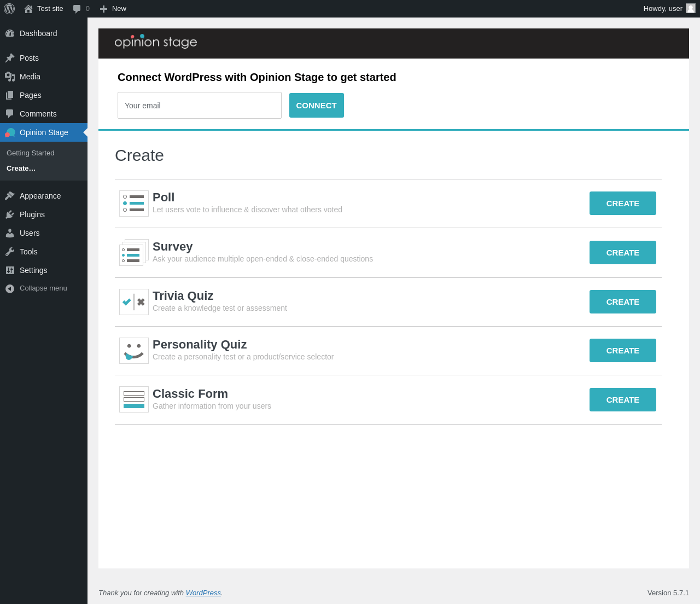700x604 pixels.
Task: Open the comments bubble icon in admin bar
Action: (x=77, y=9)
